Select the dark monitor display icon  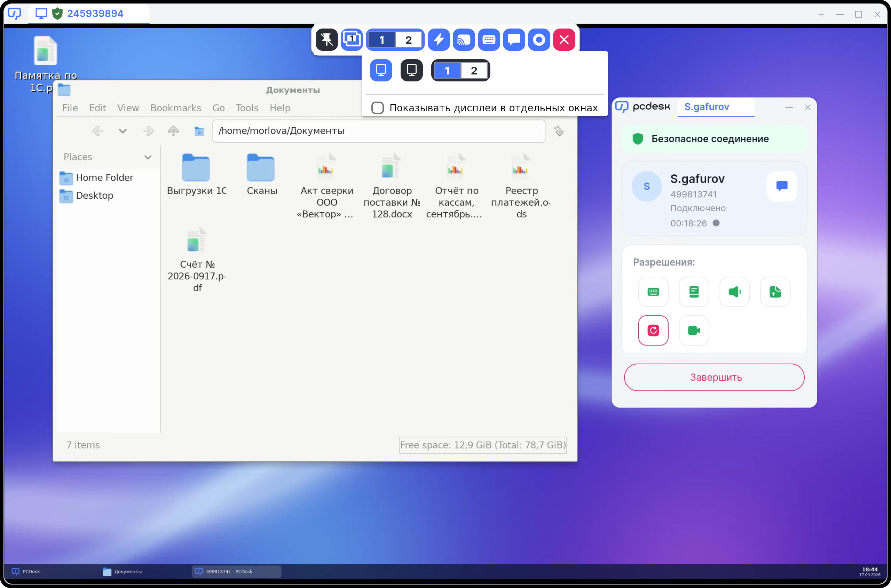(x=411, y=70)
